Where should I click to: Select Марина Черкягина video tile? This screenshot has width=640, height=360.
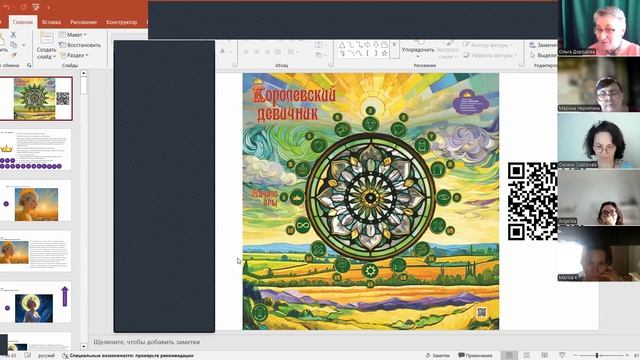[x=599, y=84]
